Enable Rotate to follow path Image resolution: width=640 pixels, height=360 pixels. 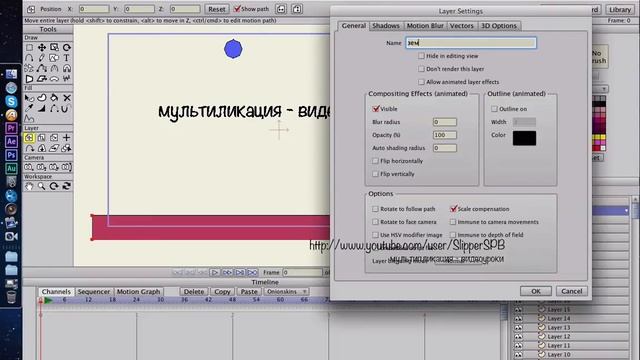375,209
